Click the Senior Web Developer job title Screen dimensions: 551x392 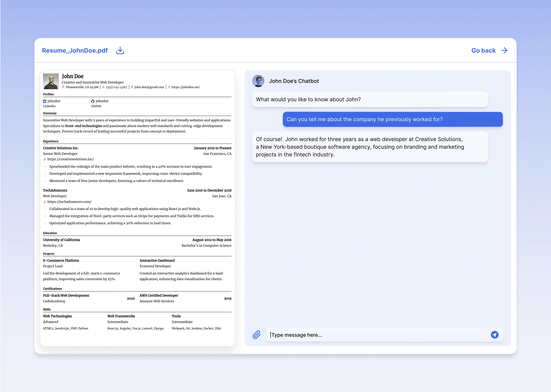[x=60, y=154]
